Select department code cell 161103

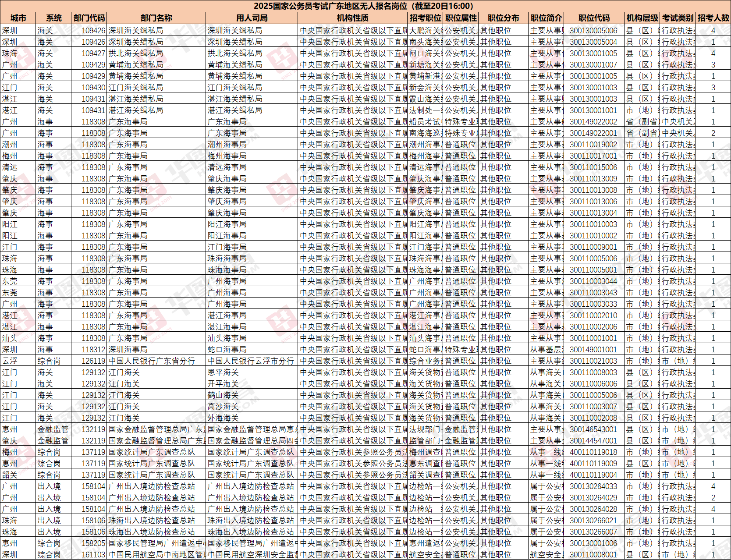pos(89,555)
